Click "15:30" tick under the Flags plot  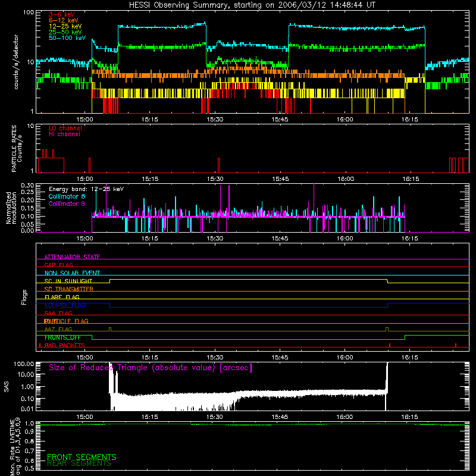point(215,358)
